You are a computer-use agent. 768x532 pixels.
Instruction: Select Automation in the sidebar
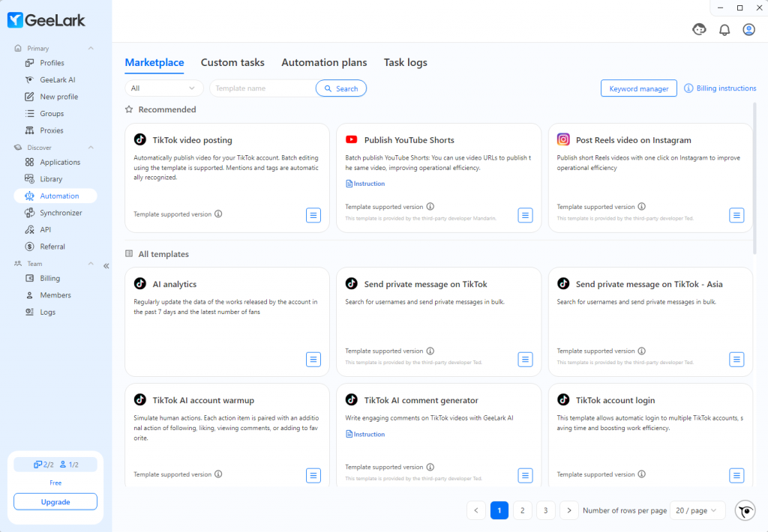(x=55, y=196)
